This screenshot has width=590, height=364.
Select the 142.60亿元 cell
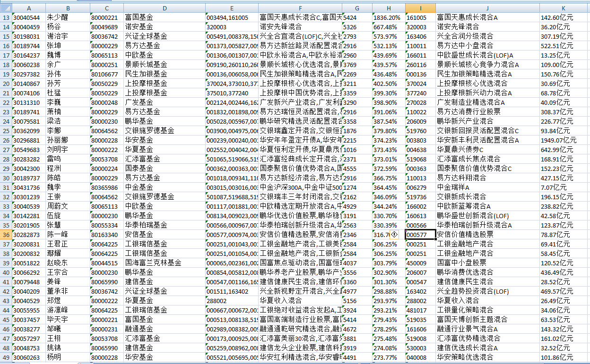pyautogui.click(x=564, y=17)
